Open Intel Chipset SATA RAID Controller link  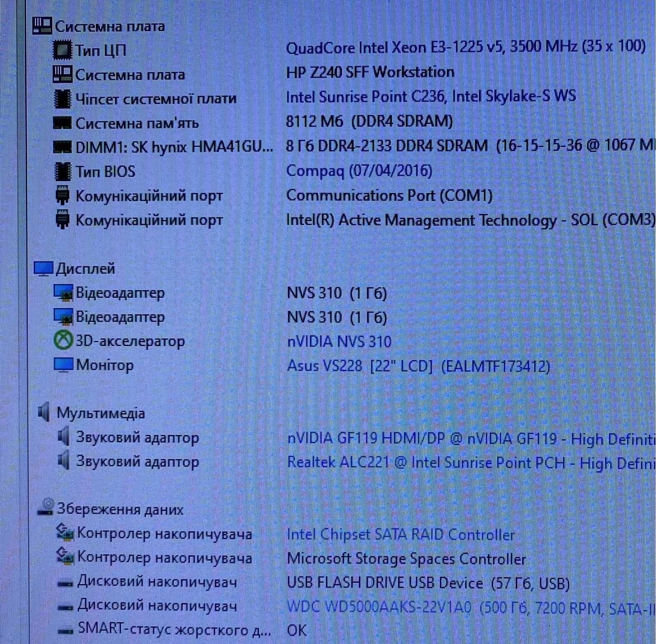pos(401,535)
